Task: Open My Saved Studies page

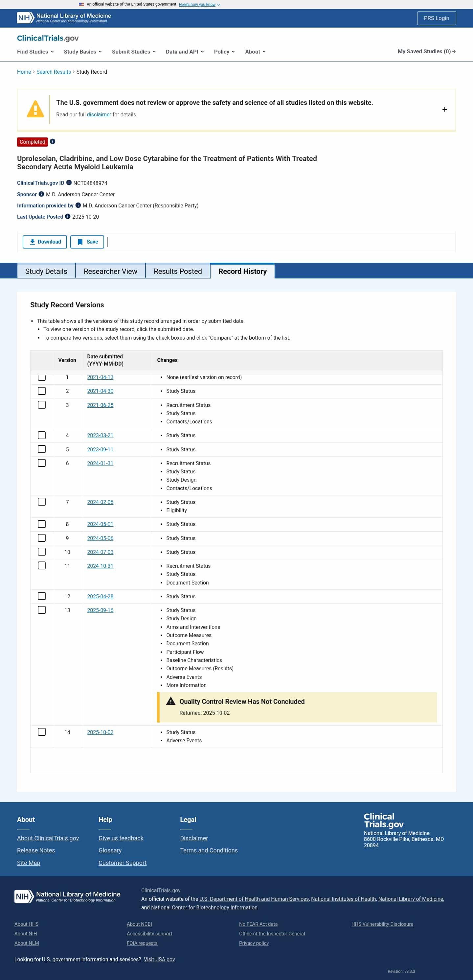Action: pyautogui.click(x=426, y=51)
